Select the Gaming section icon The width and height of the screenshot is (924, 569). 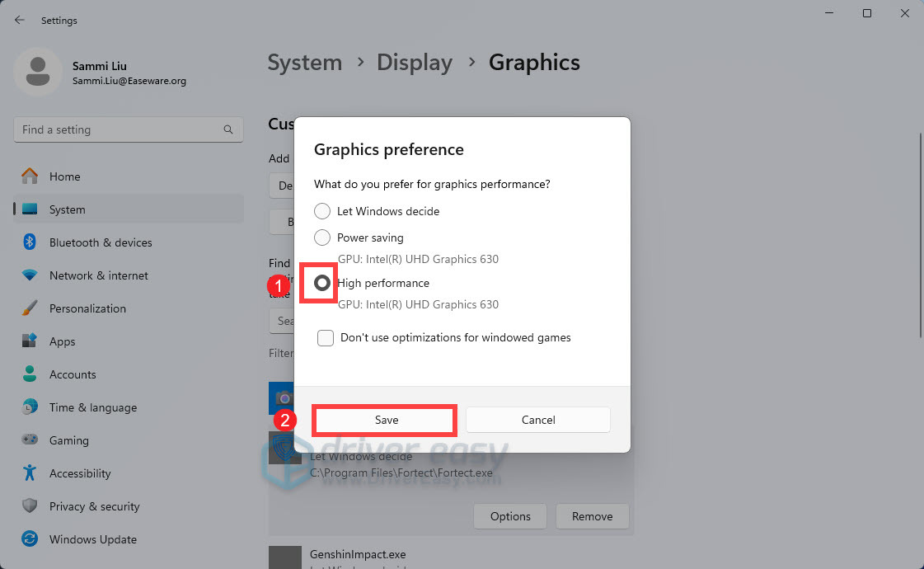coord(30,440)
